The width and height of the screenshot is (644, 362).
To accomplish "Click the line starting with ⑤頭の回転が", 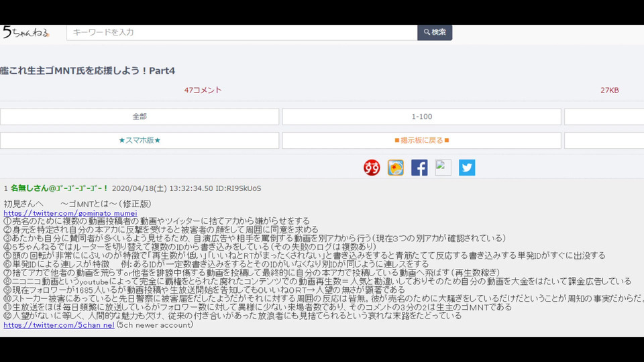I will tap(305, 255).
